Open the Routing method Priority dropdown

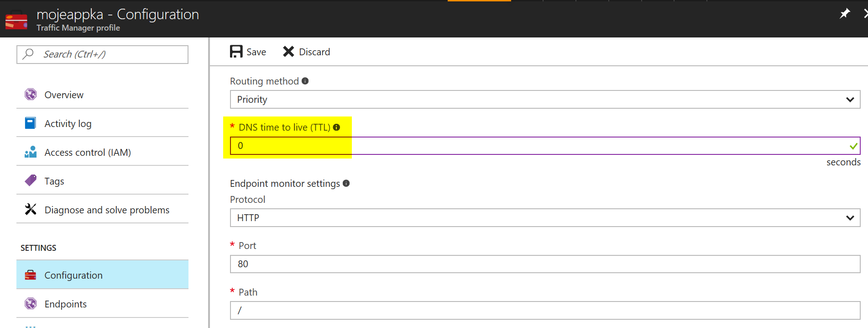[x=545, y=99]
